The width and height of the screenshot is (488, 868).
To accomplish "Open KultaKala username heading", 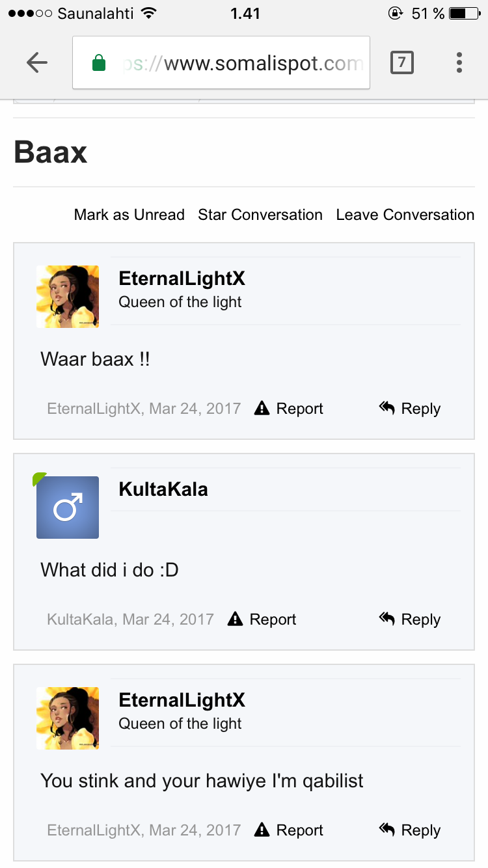I will point(163,489).
